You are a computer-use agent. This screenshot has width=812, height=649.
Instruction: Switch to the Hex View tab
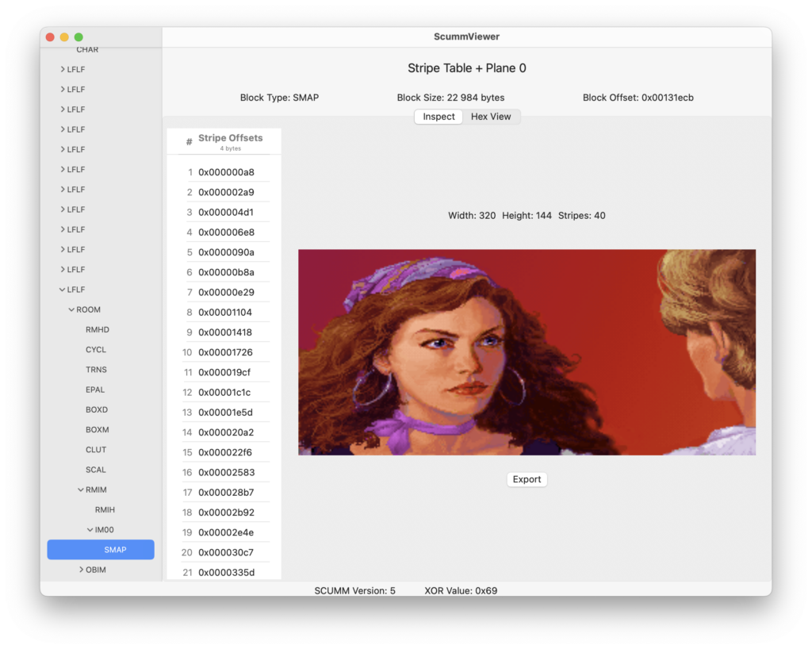tap(491, 117)
